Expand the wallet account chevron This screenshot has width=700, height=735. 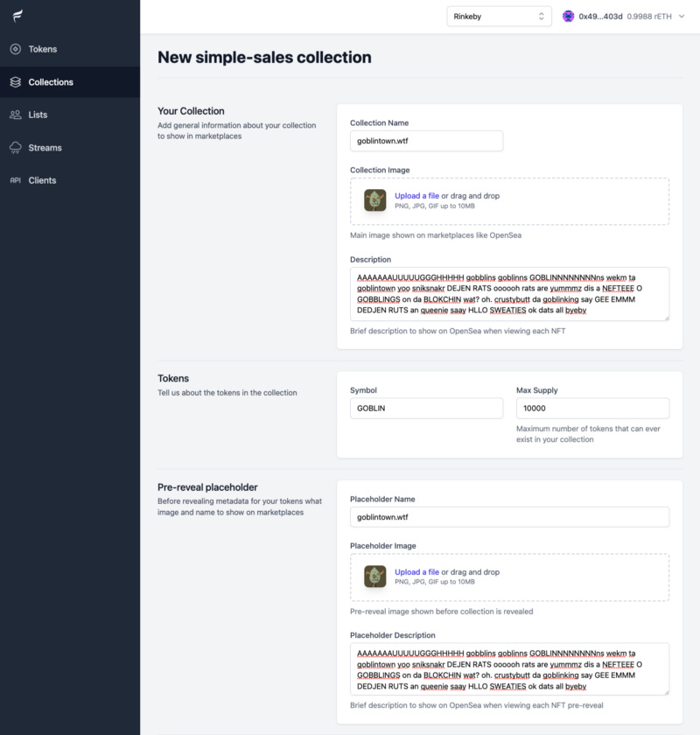[682, 17]
